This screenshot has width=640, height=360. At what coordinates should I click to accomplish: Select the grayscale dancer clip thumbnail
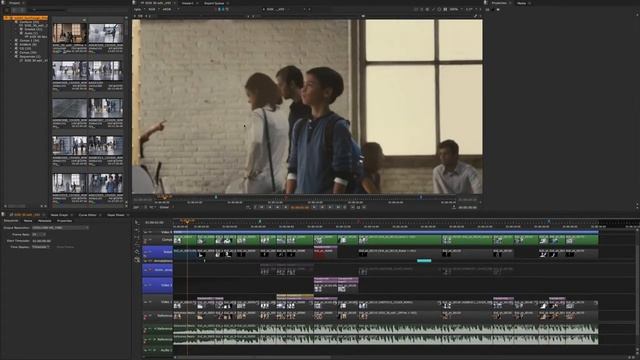point(106,33)
